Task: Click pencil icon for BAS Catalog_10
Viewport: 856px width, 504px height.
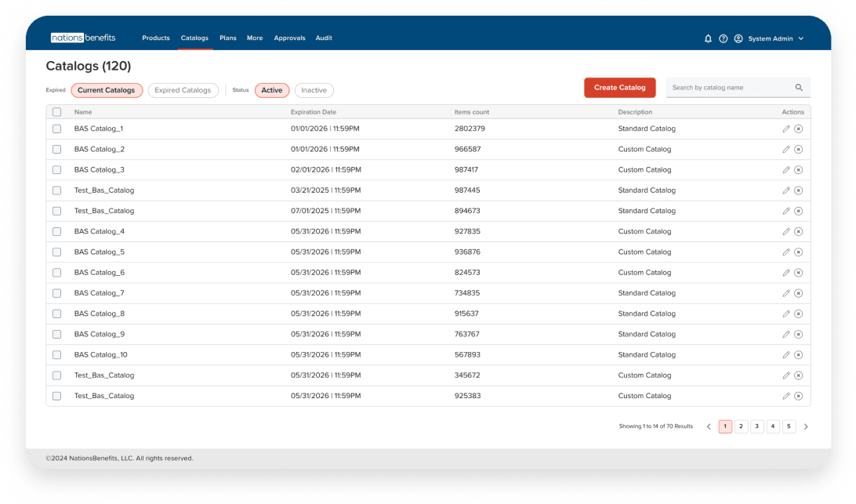Action: (x=786, y=355)
